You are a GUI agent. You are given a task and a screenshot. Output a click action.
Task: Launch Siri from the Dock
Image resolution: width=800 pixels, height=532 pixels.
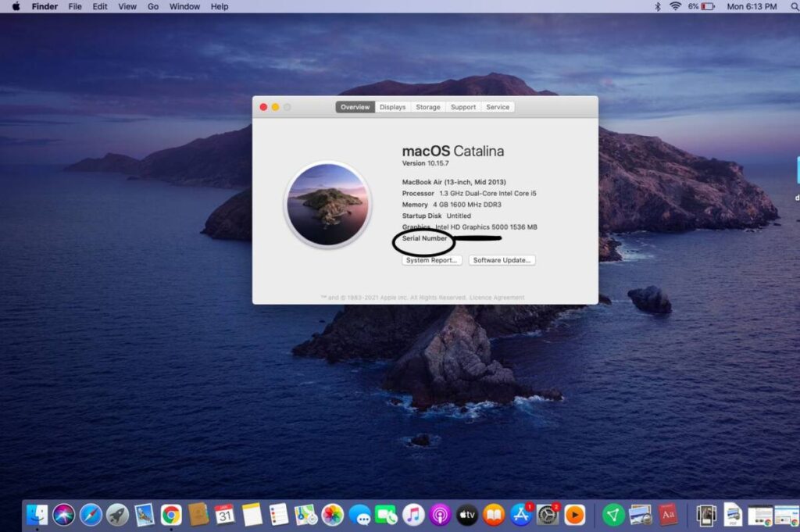coord(64,515)
